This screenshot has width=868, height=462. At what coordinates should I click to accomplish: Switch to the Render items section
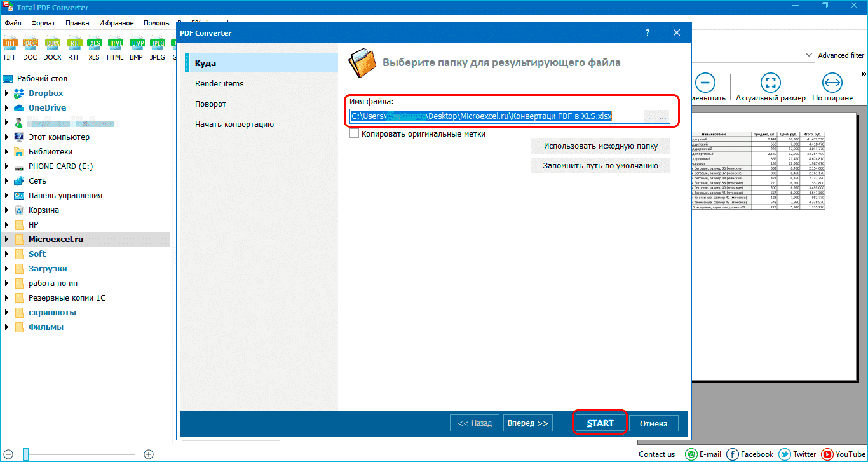[219, 84]
